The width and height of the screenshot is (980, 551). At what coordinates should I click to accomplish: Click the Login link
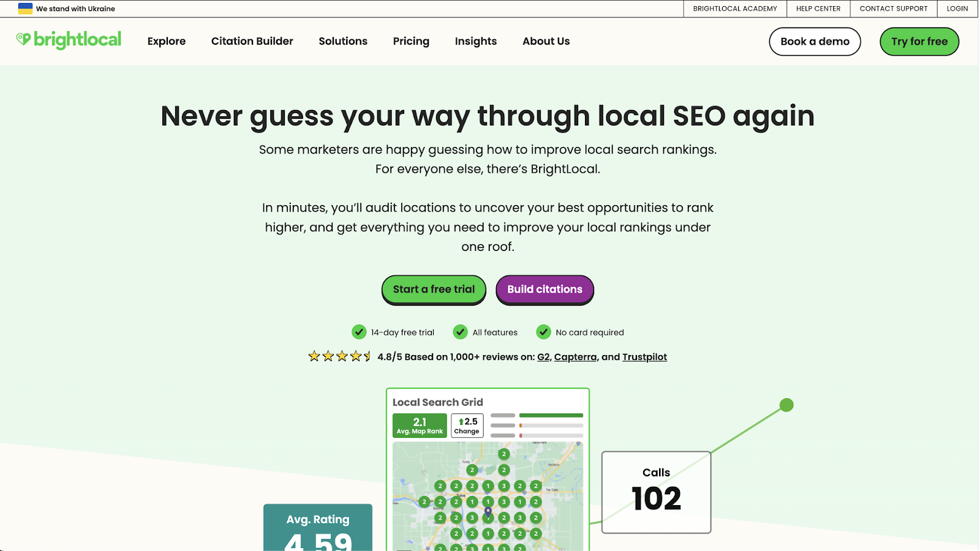[x=957, y=9]
